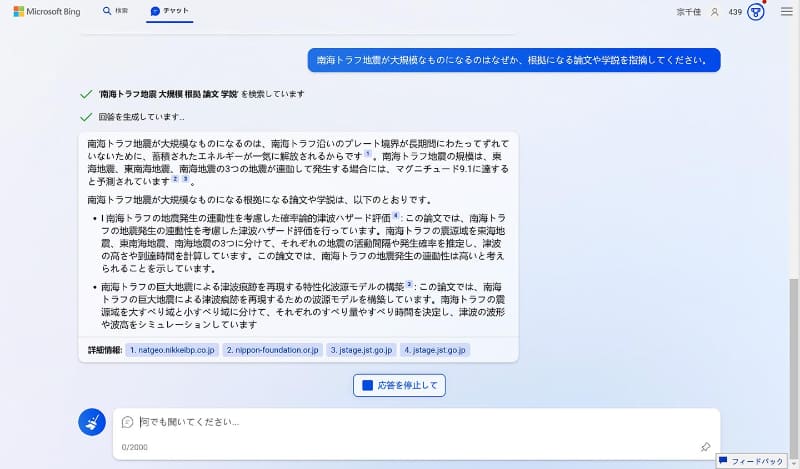Click the user question message bubble
The width and height of the screenshot is (800, 469).
[514, 60]
